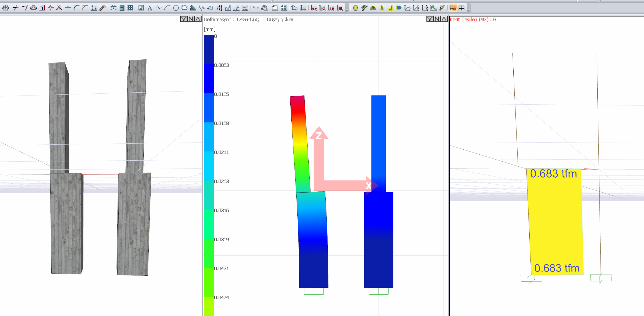This screenshot has height=316, width=644.
Task: Click the cyan 0.0211 legend color band
Action: click(209, 166)
